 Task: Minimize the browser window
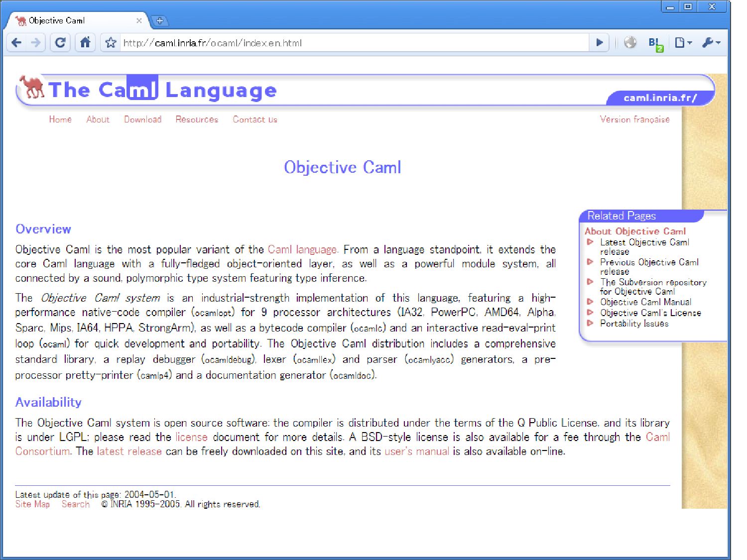[670, 7]
